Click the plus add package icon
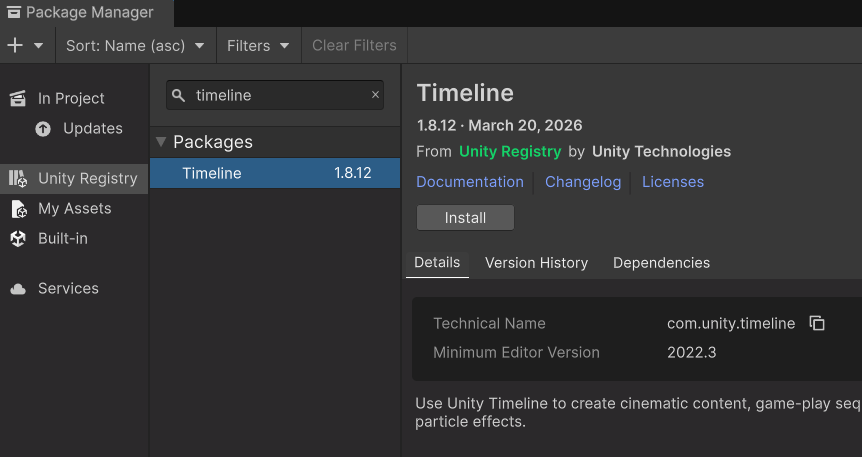This screenshot has height=457, width=862. 15,46
